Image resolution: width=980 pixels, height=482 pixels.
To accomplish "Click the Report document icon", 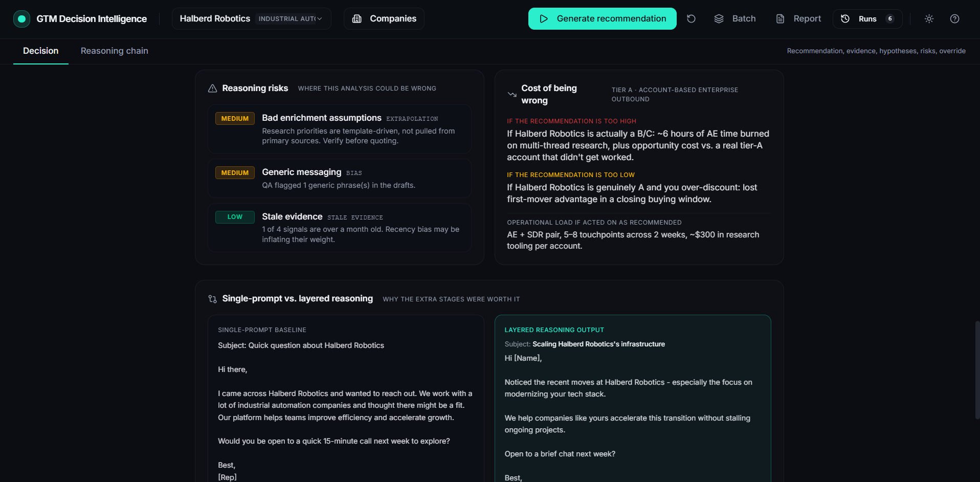I will tap(780, 19).
